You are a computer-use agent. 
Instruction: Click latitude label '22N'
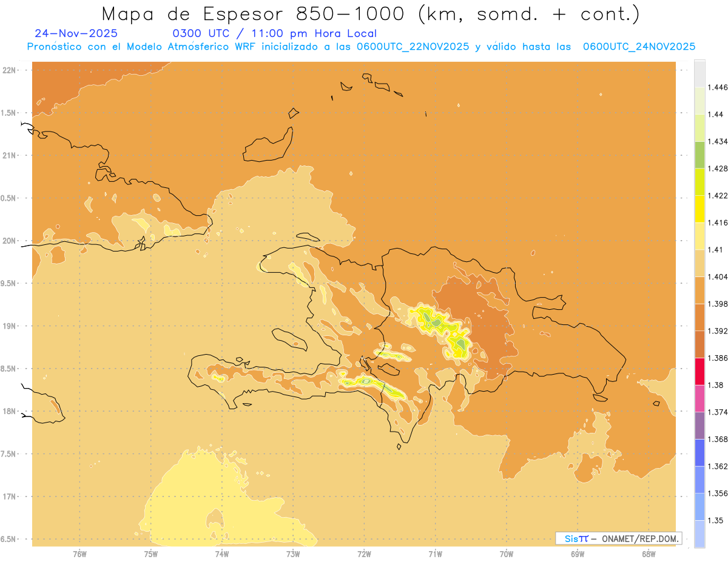click(x=10, y=70)
